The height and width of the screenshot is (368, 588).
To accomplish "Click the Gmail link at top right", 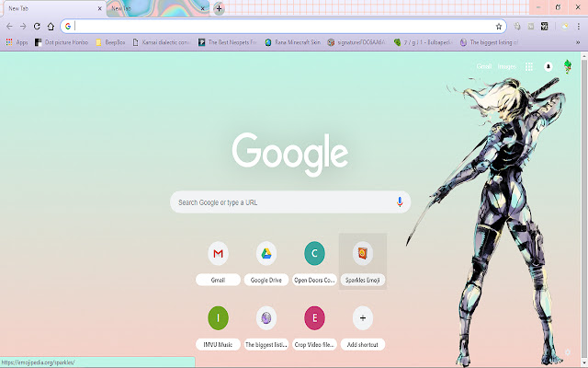I will click(x=484, y=66).
